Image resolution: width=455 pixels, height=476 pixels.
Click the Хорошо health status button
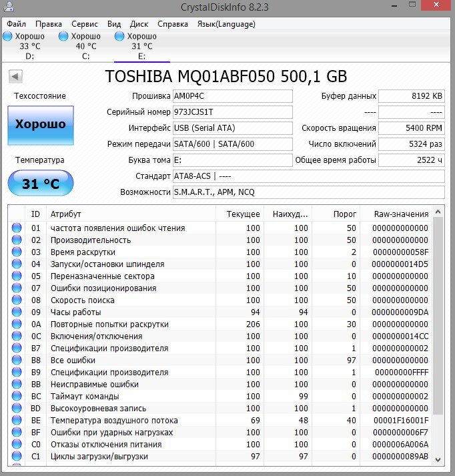tap(41, 125)
